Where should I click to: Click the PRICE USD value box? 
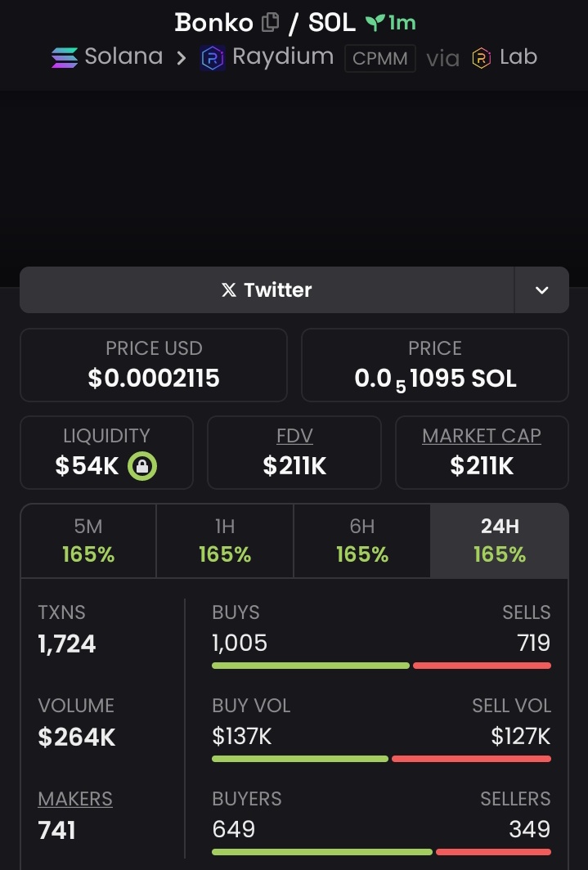(154, 365)
